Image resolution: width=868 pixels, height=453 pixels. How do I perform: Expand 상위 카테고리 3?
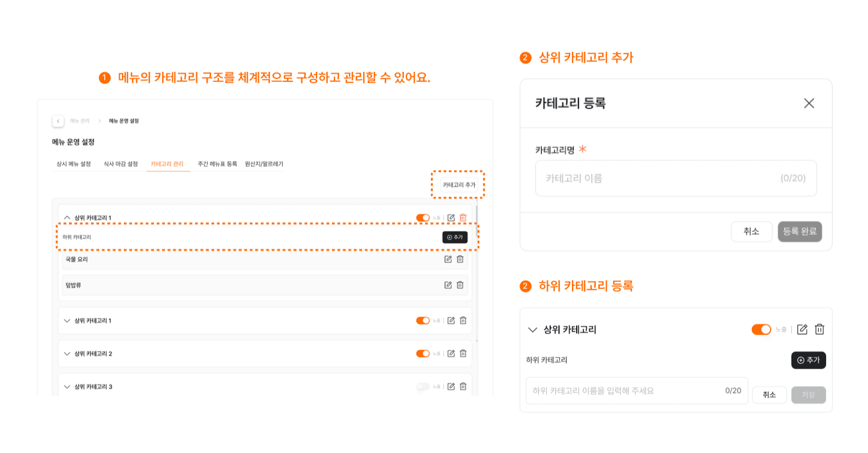[67, 386]
